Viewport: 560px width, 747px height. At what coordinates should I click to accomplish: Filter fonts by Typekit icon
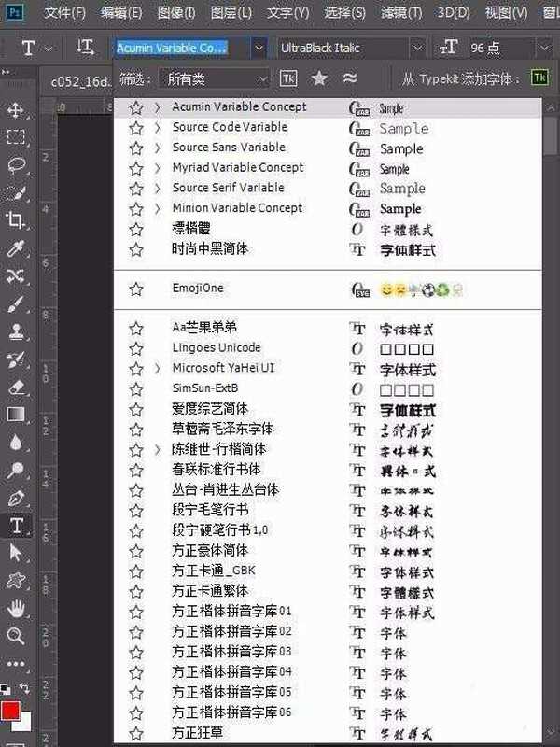click(288, 78)
